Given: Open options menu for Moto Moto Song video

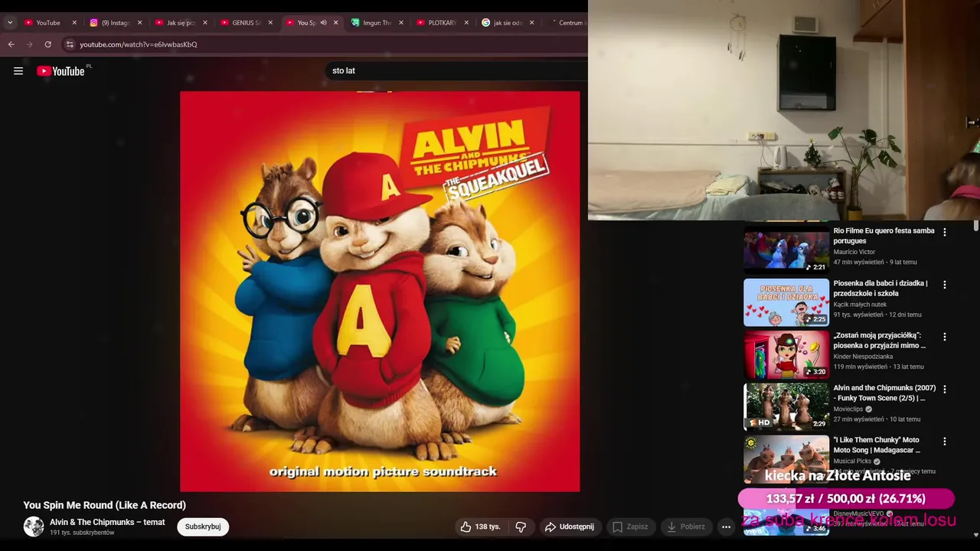Looking at the screenshot, I should 945,441.
